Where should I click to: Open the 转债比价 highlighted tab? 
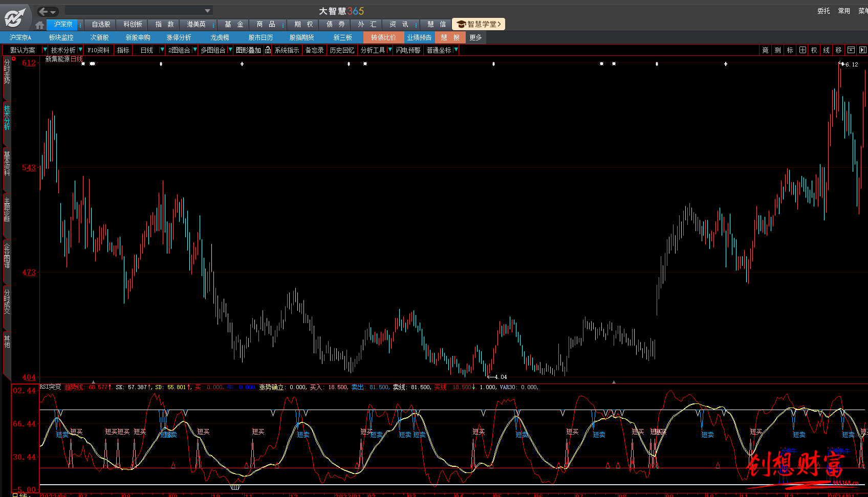[x=383, y=37]
